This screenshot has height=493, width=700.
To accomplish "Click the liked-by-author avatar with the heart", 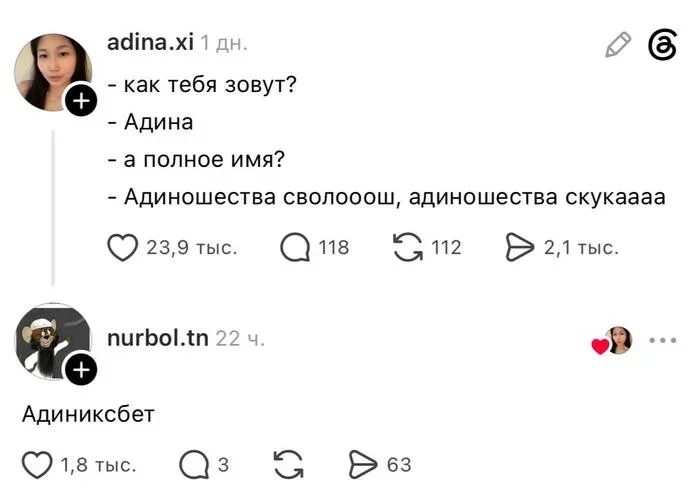I will [x=612, y=341].
